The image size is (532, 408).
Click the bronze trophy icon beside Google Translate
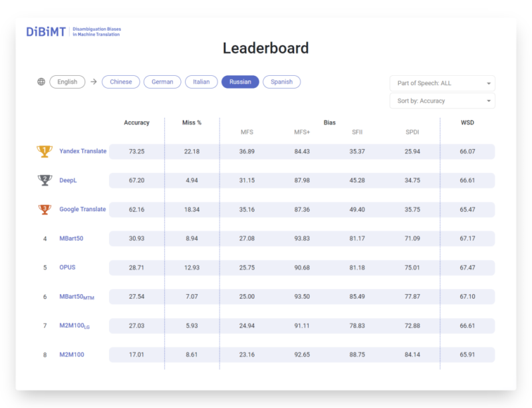click(45, 210)
